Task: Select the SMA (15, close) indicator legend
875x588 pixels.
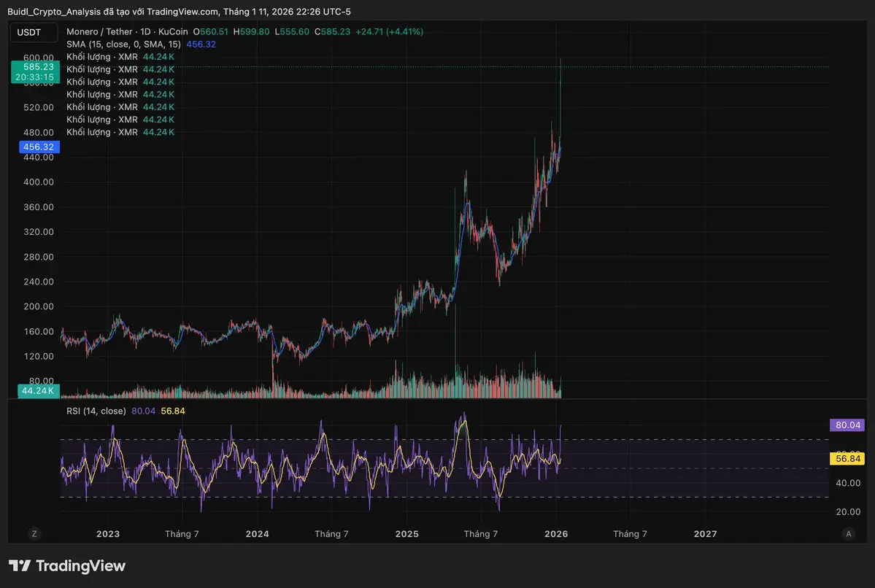Action: [x=124, y=45]
